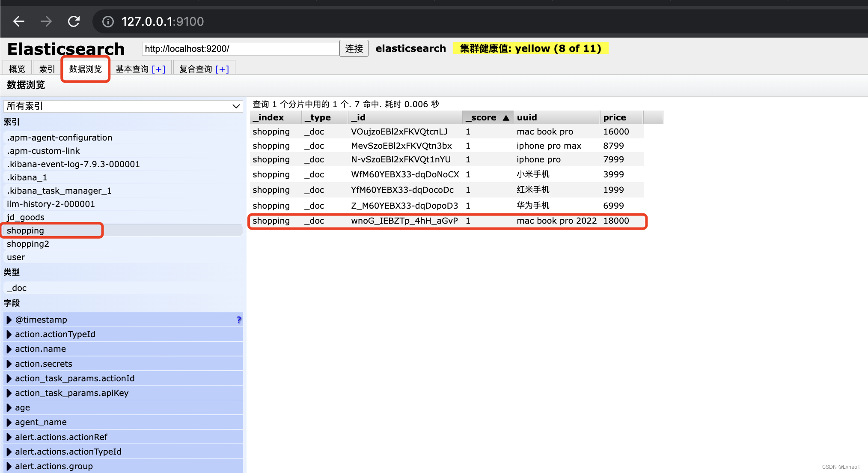This screenshot has height=473, width=868.
Task: Expand the @timestamp field filter
Action: point(9,320)
